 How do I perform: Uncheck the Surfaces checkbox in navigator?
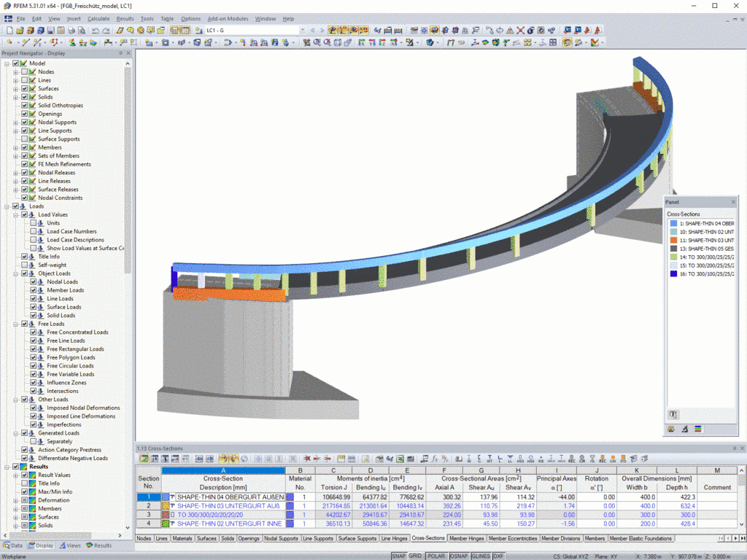tap(24, 88)
